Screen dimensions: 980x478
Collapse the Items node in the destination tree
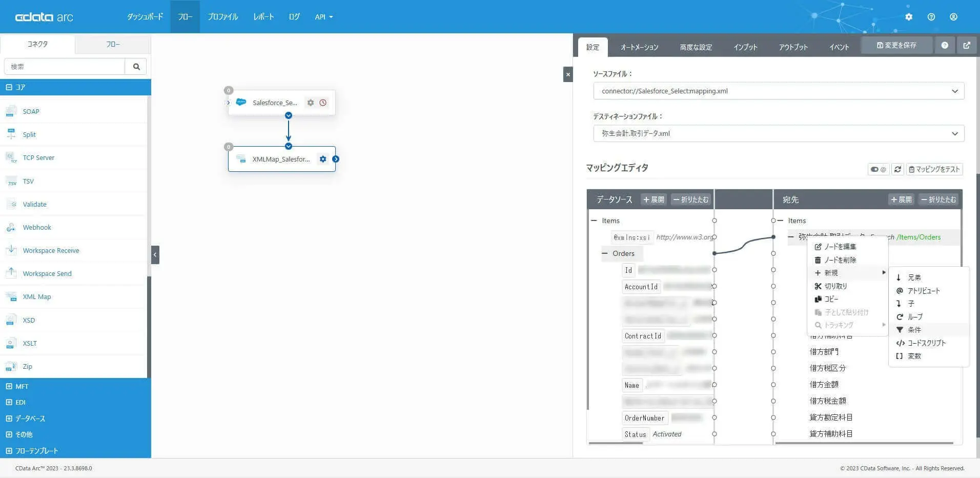[780, 221]
